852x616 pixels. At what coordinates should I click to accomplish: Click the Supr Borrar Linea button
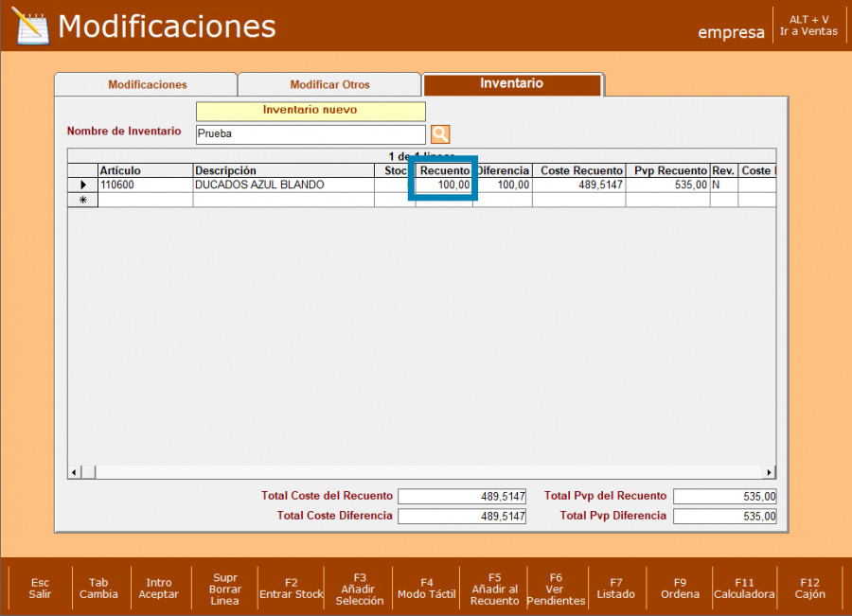click(224, 589)
